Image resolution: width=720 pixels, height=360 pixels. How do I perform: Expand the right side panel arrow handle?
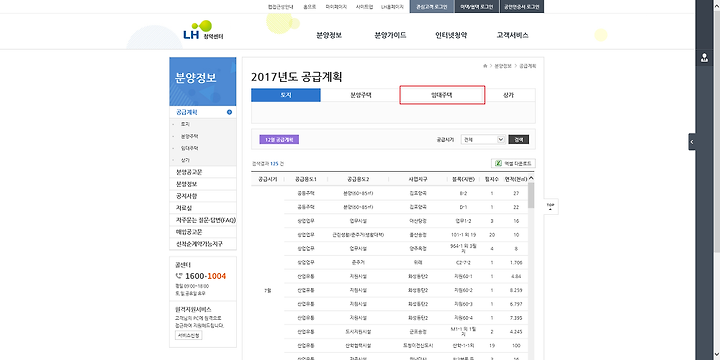(692, 142)
